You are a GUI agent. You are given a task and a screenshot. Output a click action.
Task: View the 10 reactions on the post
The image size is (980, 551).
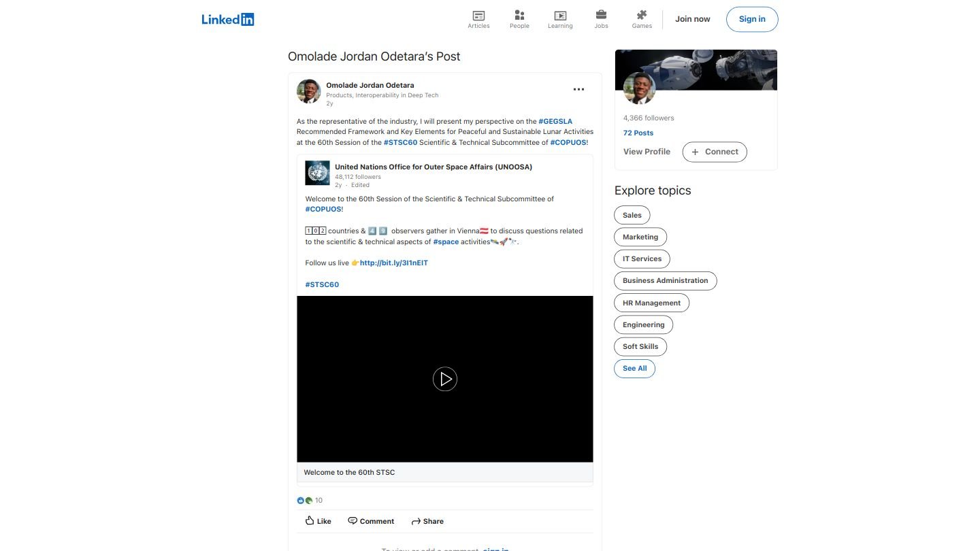tap(310, 500)
